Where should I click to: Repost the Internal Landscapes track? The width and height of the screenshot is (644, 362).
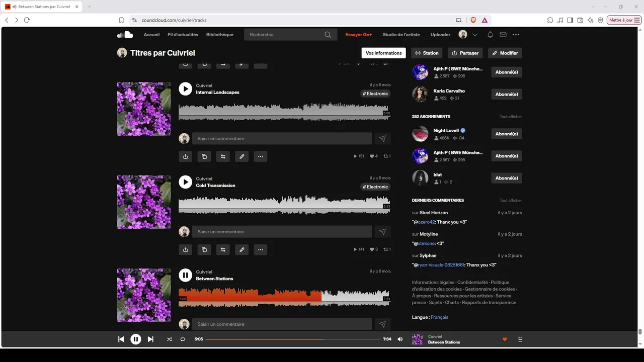point(223,156)
